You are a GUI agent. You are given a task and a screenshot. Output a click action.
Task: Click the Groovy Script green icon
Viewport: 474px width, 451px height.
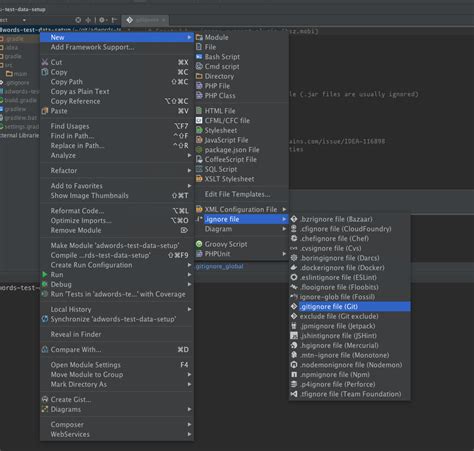[199, 244]
